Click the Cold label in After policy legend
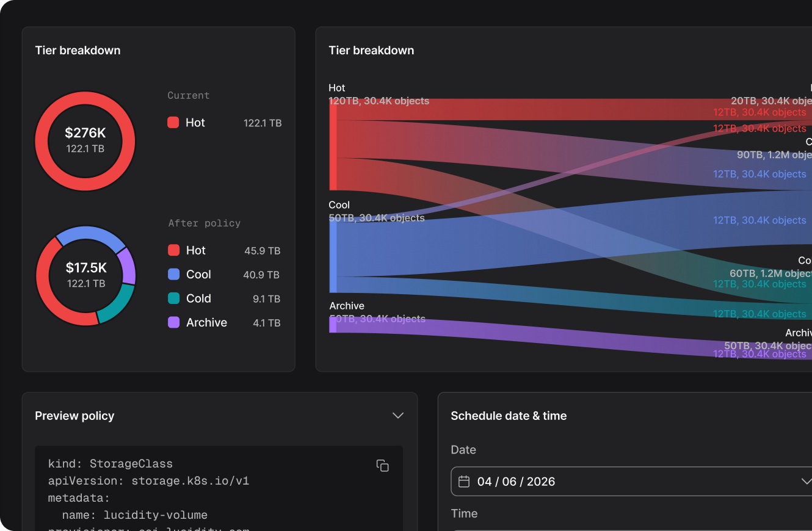The height and width of the screenshot is (531, 812). (198, 298)
